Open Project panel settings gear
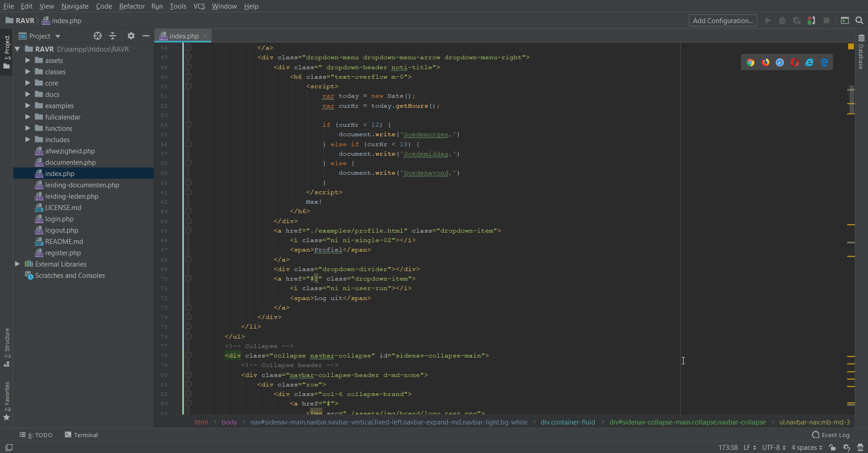The image size is (868, 453). pos(131,36)
